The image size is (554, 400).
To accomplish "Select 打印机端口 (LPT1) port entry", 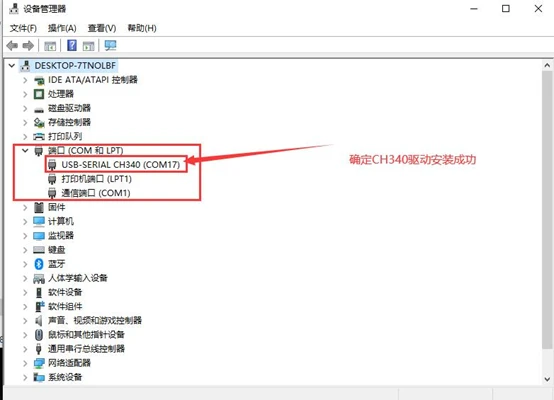I will (96, 179).
